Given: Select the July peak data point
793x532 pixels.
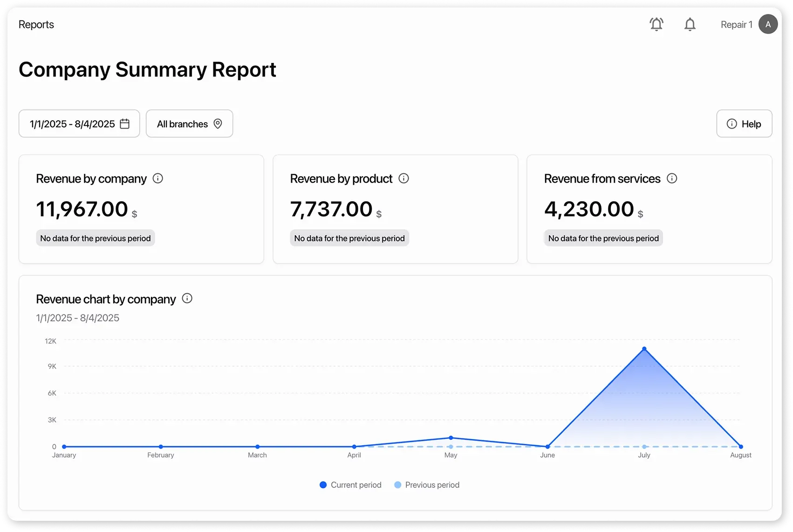Looking at the screenshot, I should [x=644, y=348].
